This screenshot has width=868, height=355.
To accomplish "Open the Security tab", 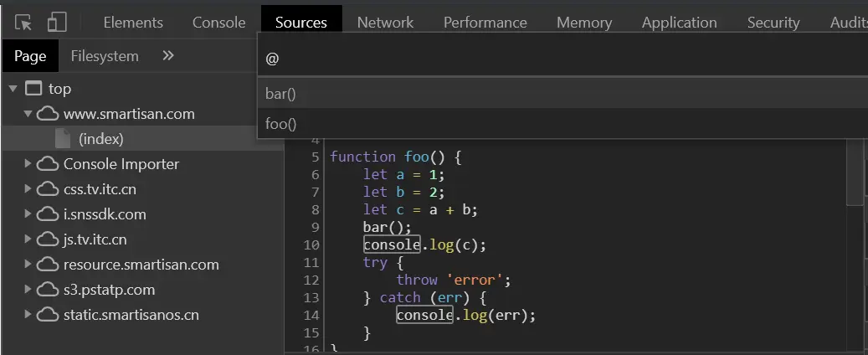I will pyautogui.click(x=773, y=23).
